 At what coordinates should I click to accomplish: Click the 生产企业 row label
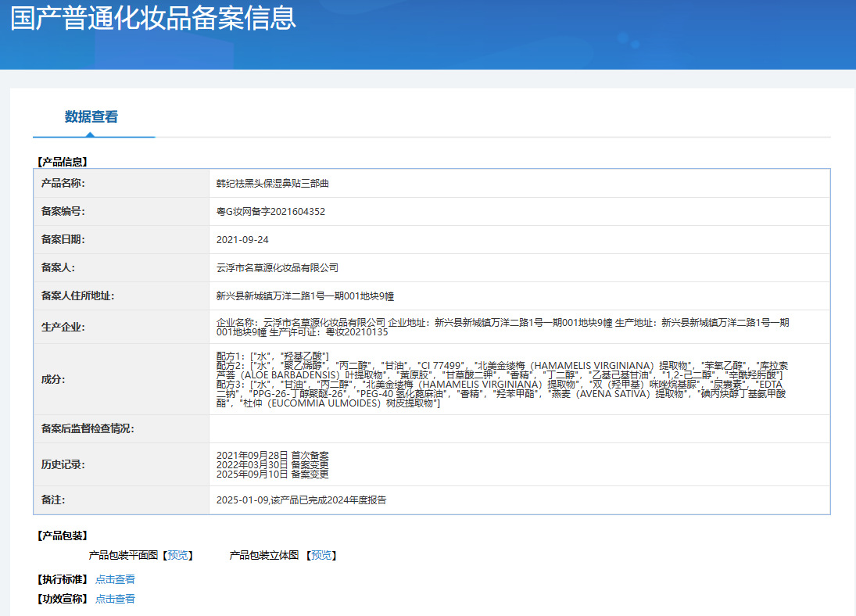63,327
